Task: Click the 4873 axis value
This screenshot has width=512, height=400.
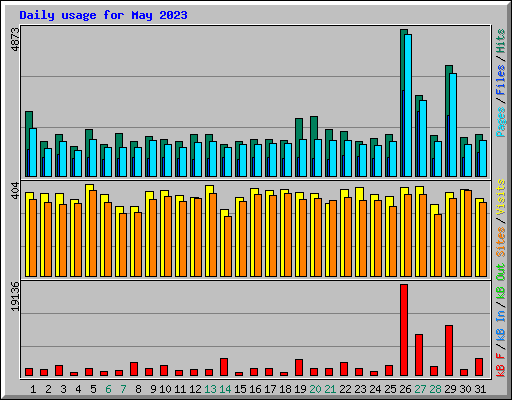Action: tap(15, 40)
